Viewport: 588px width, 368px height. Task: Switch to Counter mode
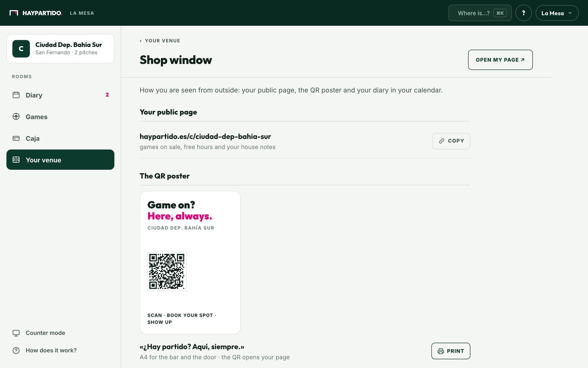pyautogui.click(x=60, y=333)
